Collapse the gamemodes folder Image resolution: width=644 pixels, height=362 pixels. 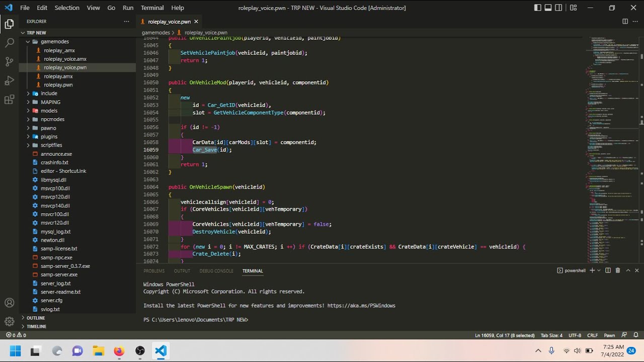(77, 42)
